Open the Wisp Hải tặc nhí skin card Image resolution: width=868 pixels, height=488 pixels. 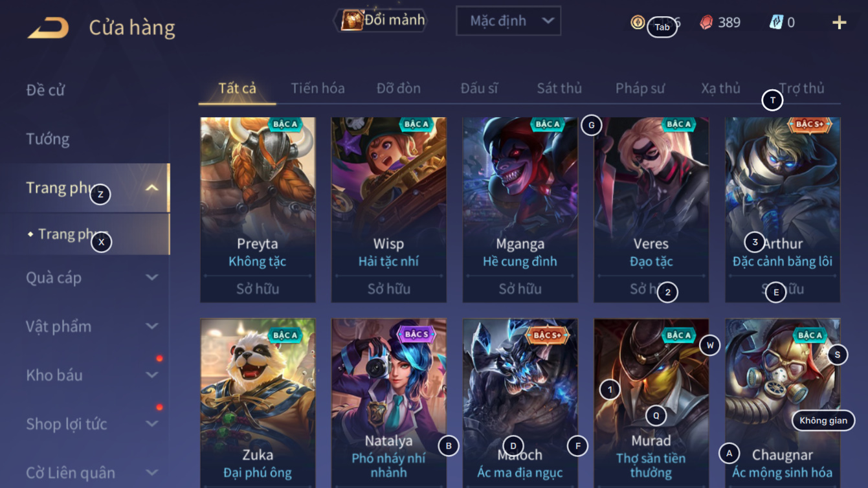coord(389,210)
